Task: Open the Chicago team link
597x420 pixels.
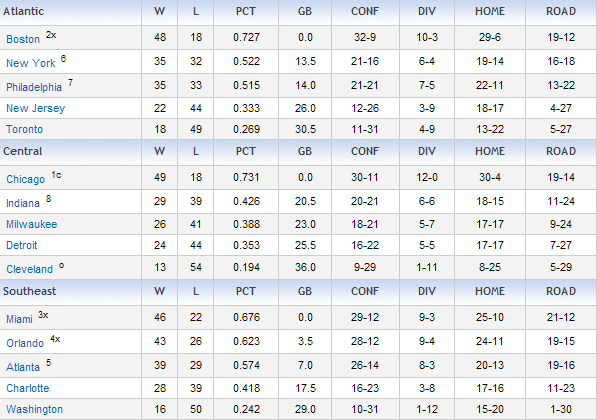Action: (26, 179)
